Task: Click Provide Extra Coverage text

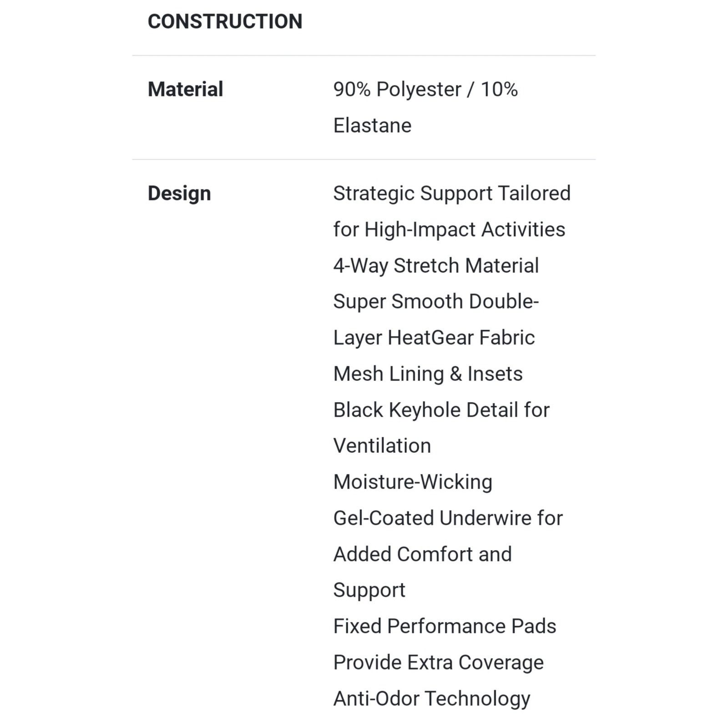Action: 439,662
